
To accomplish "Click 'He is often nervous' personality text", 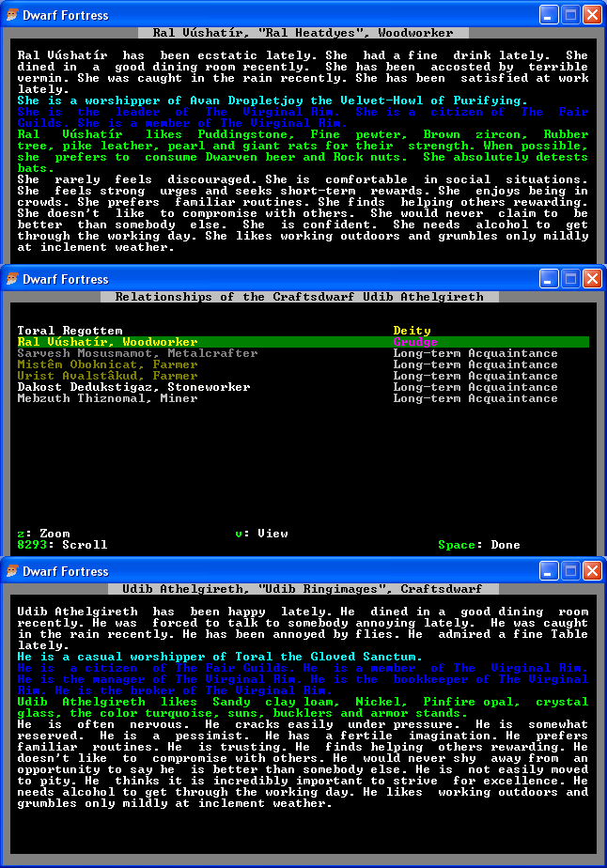I will [x=103, y=724].
